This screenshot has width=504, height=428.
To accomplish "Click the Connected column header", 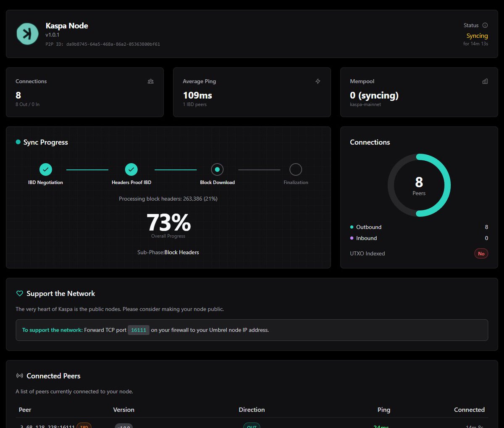I will (x=470, y=410).
